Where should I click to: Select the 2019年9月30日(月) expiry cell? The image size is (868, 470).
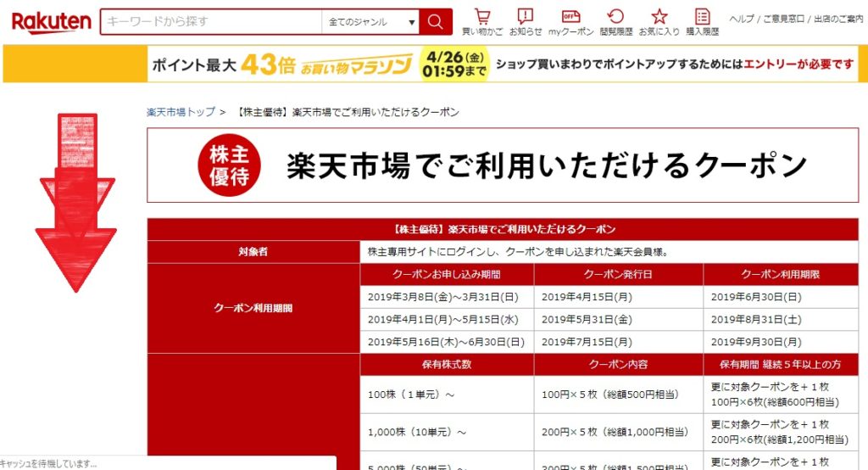[781, 342]
